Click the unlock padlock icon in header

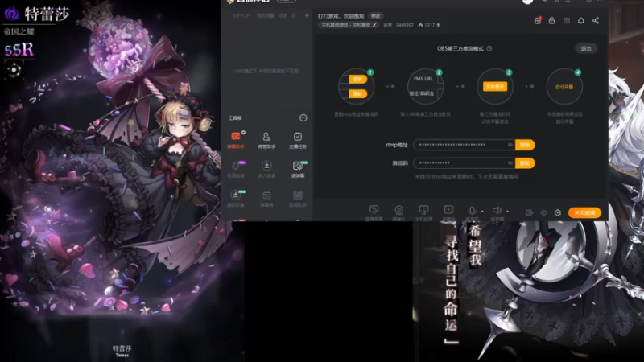coord(551,21)
